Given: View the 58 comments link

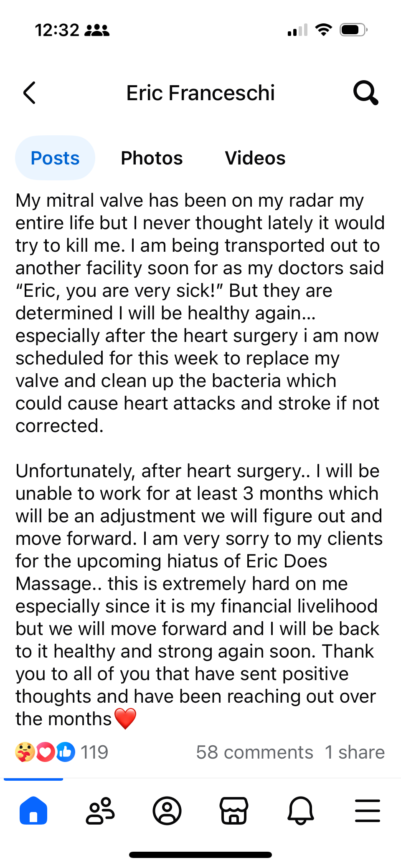Looking at the screenshot, I should [x=254, y=752].
